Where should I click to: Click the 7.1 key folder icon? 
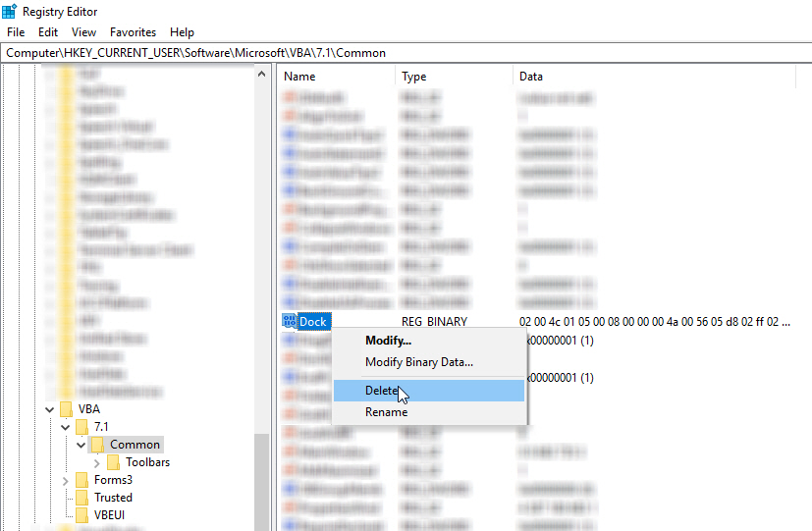pos(81,427)
